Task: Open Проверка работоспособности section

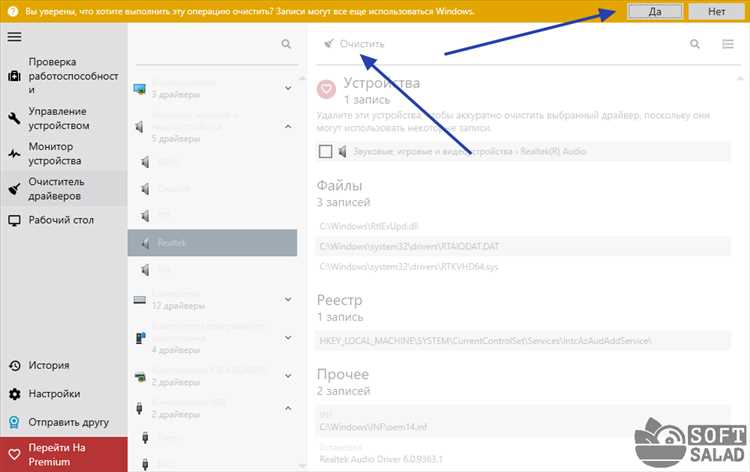Action: [63, 76]
